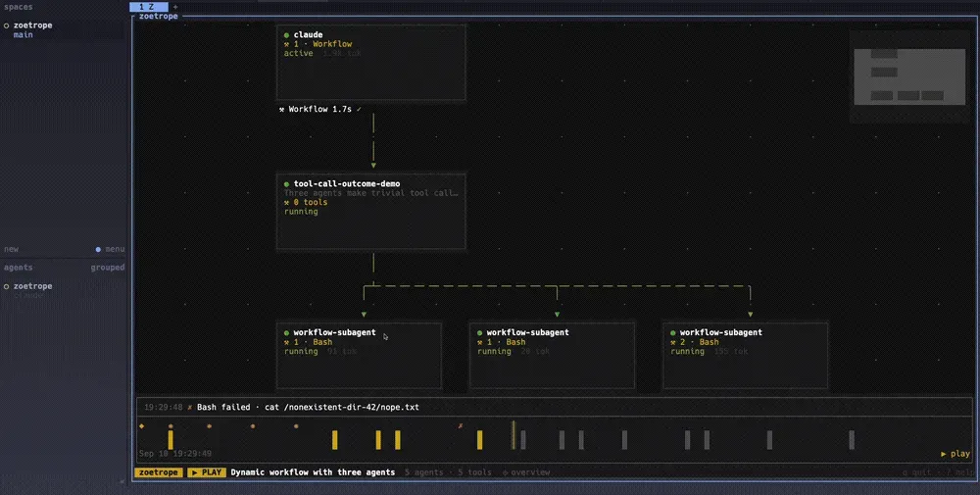This screenshot has height=495, width=980.
Task: Open the sidebar menu button
Action: pos(115,249)
